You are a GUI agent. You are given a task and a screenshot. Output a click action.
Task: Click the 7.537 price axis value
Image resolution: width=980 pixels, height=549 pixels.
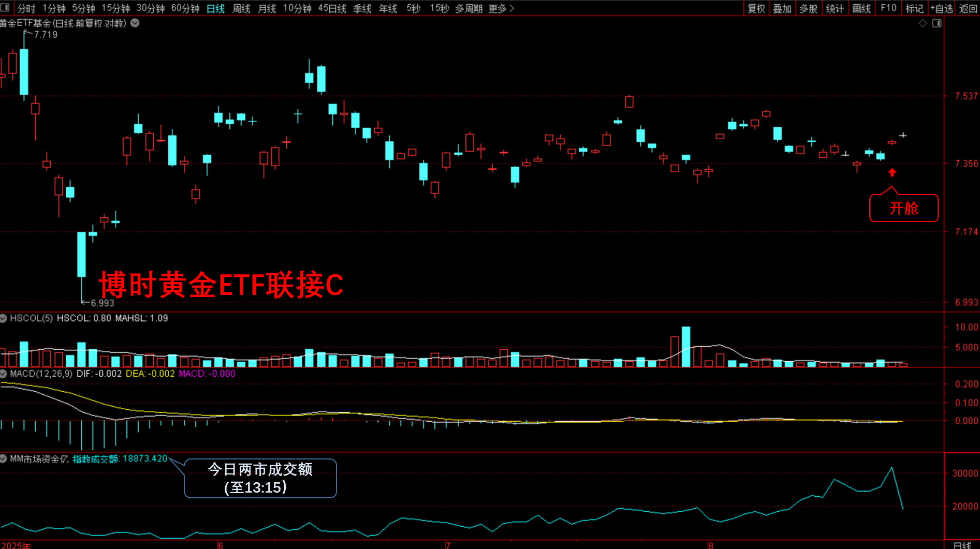(x=967, y=96)
